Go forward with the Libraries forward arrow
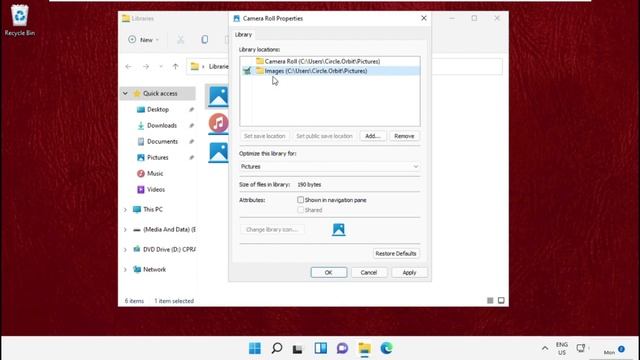This screenshot has width=640, height=360. 146,66
